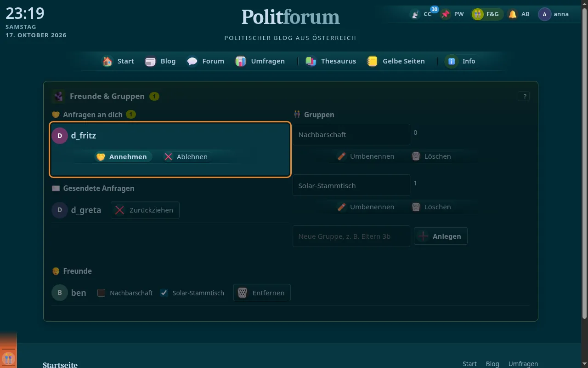Click d_greta avatar circle
The height and width of the screenshot is (368, 588).
point(60,210)
